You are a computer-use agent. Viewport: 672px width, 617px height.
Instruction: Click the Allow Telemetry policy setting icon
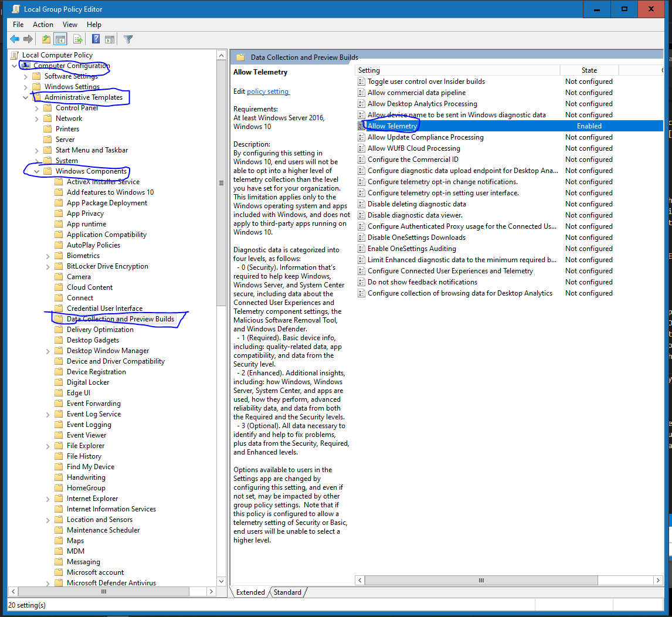coord(361,126)
